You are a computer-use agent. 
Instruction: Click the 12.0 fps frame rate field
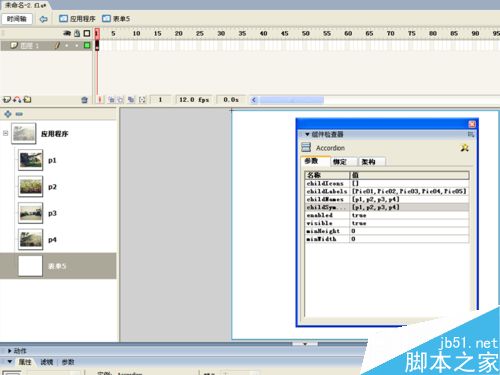[x=194, y=100]
